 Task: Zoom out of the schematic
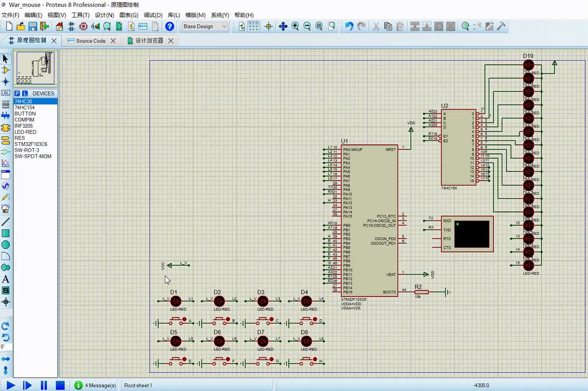click(x=307, y=26)
